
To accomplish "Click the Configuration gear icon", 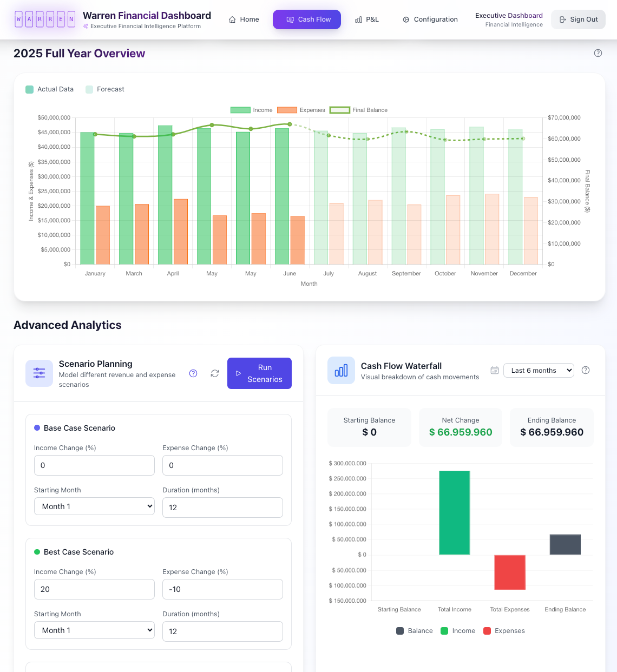I will 406,19.
